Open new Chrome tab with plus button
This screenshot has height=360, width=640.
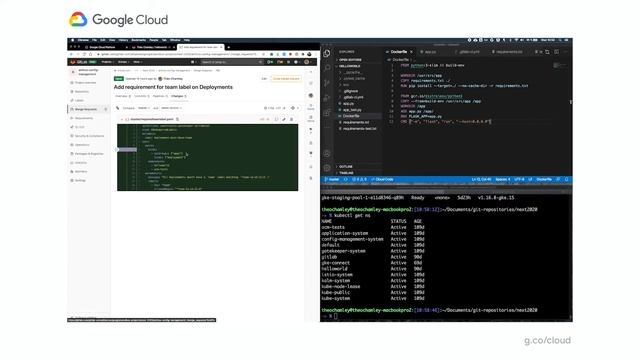[x=229, y=47]
